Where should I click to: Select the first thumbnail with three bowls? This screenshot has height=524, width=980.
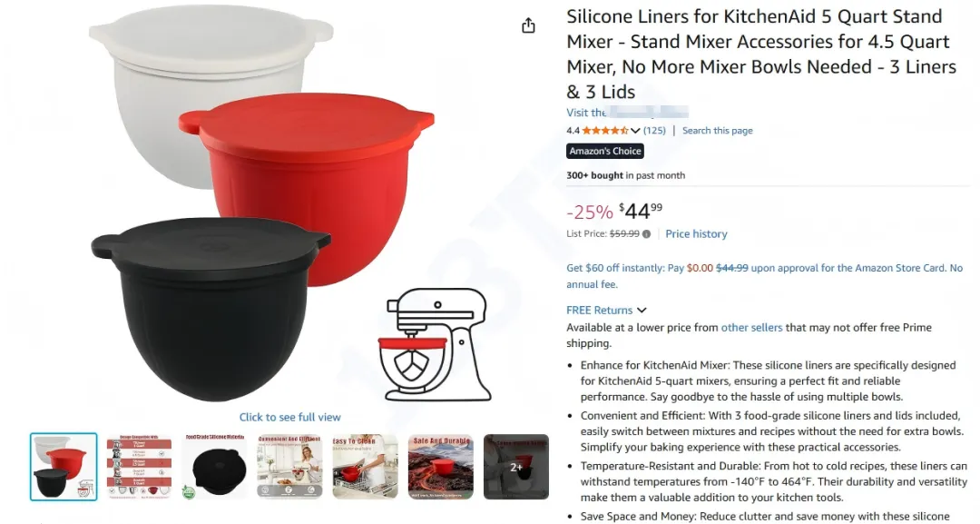(x=64, y=467)
